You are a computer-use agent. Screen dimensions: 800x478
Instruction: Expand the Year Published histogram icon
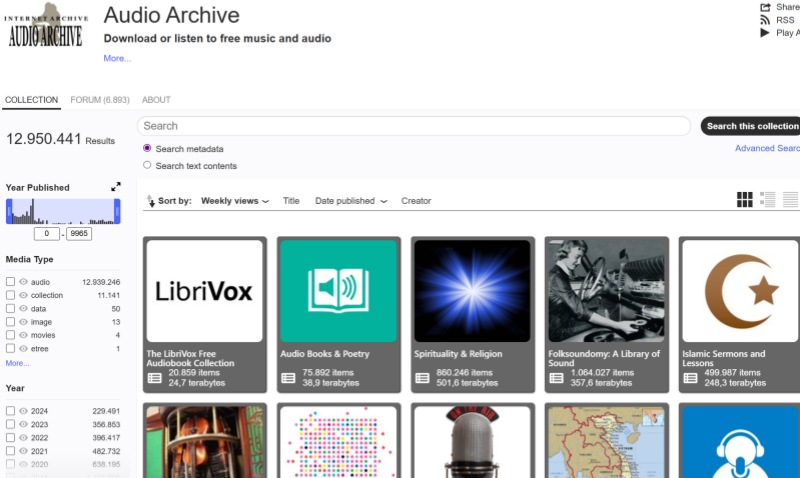click(x=116, y=187)
